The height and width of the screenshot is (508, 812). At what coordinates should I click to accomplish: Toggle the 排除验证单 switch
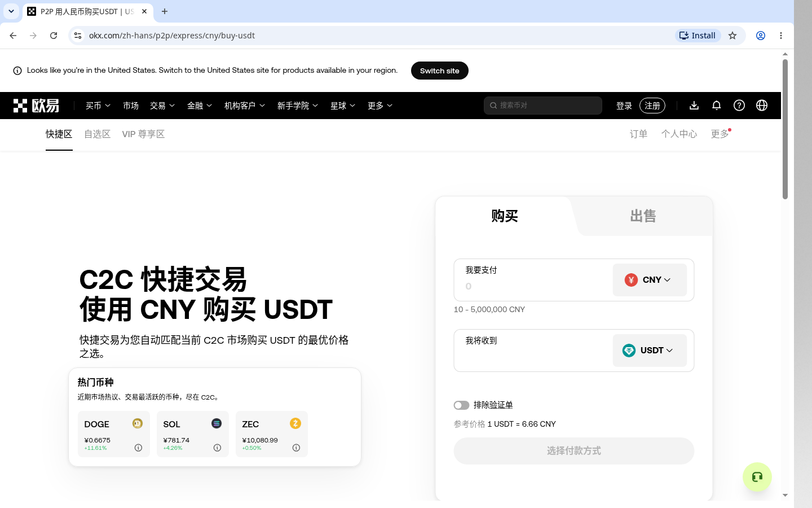click(461, 405)
